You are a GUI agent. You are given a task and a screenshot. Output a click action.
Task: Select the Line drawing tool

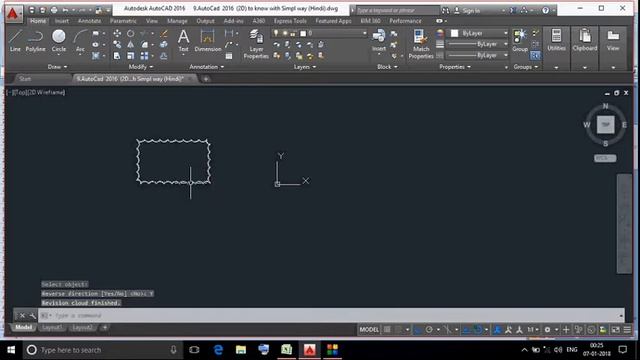[x=15, y=40]
